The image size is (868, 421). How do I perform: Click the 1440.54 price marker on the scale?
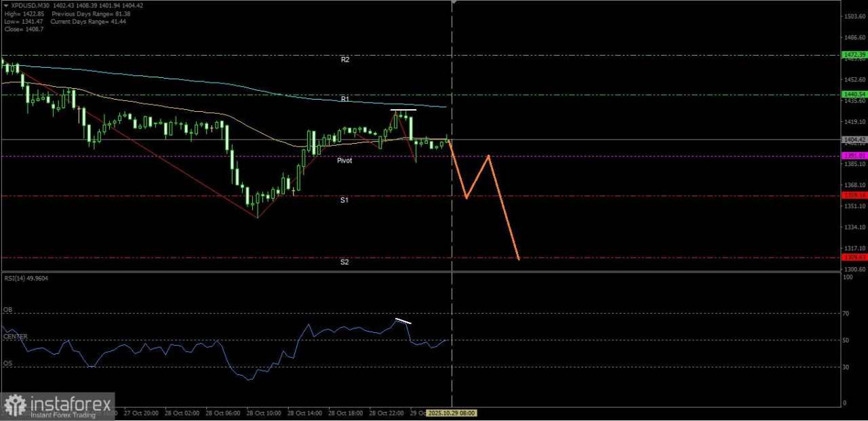[x=854, y=94]
